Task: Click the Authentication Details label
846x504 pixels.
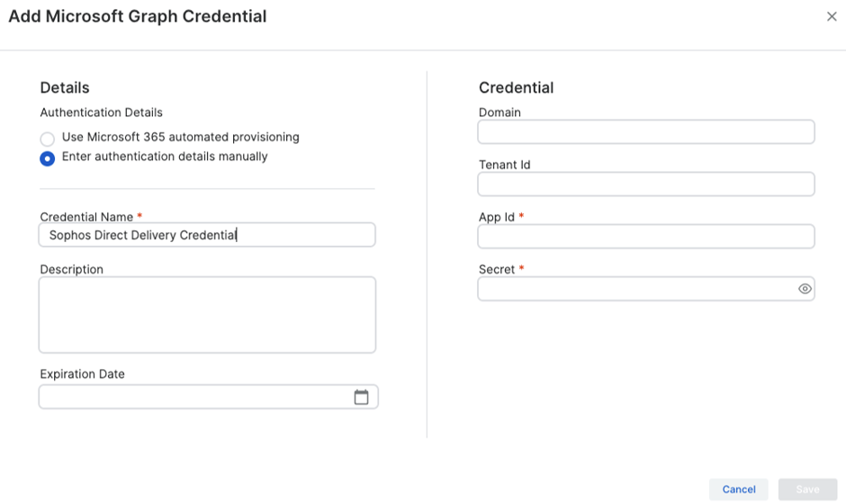Action: [101, 112]
